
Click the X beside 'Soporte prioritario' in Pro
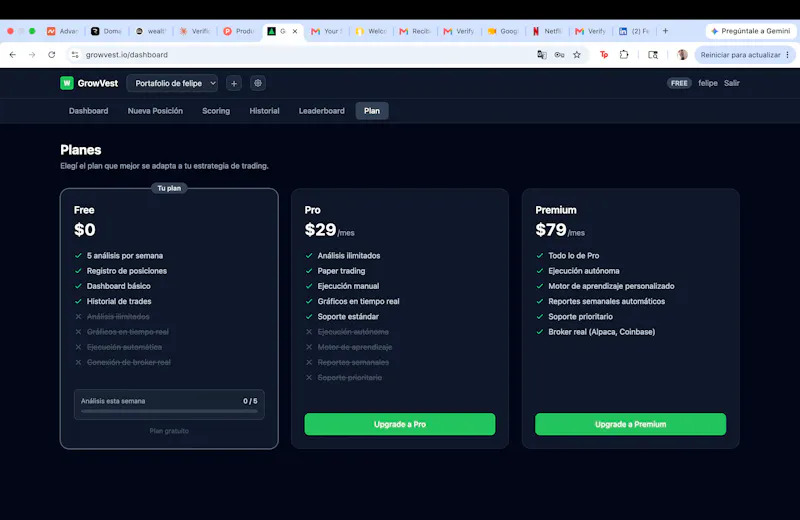pyautogui.click(x=309, y=378)
